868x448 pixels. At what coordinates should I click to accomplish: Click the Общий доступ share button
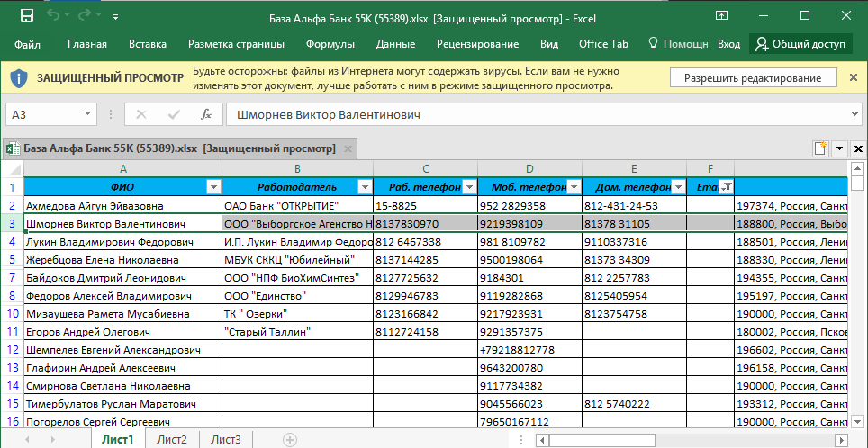click(800, 44)
